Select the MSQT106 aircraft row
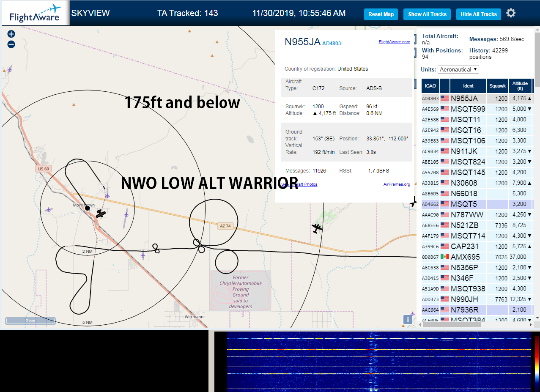Image resolution: width=540 pixels, height=392 pixels. pyautogui.click(x=477, y=141)
